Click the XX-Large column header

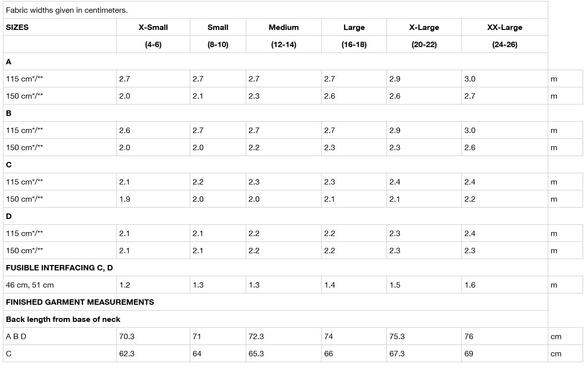(505, 27)
